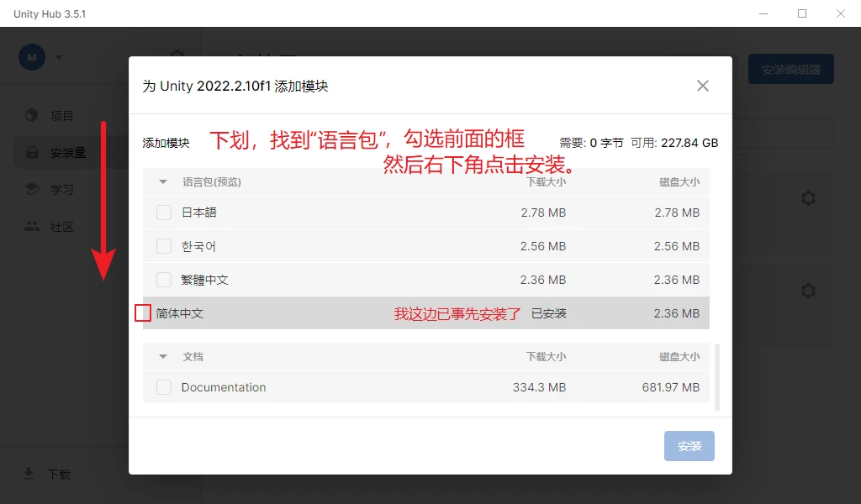This screenshot has height=504, width=861.
Task: Collapse the 语言包(预览) section
Action: click(163, 181)
